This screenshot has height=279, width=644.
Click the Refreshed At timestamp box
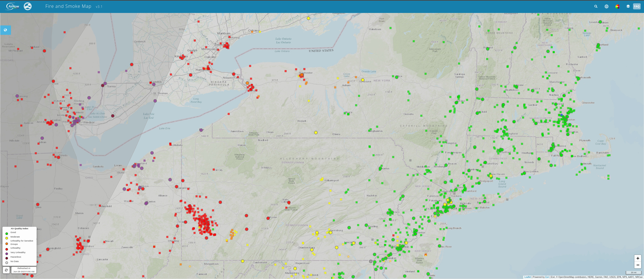pyautogui.click(x=24, y=270)
